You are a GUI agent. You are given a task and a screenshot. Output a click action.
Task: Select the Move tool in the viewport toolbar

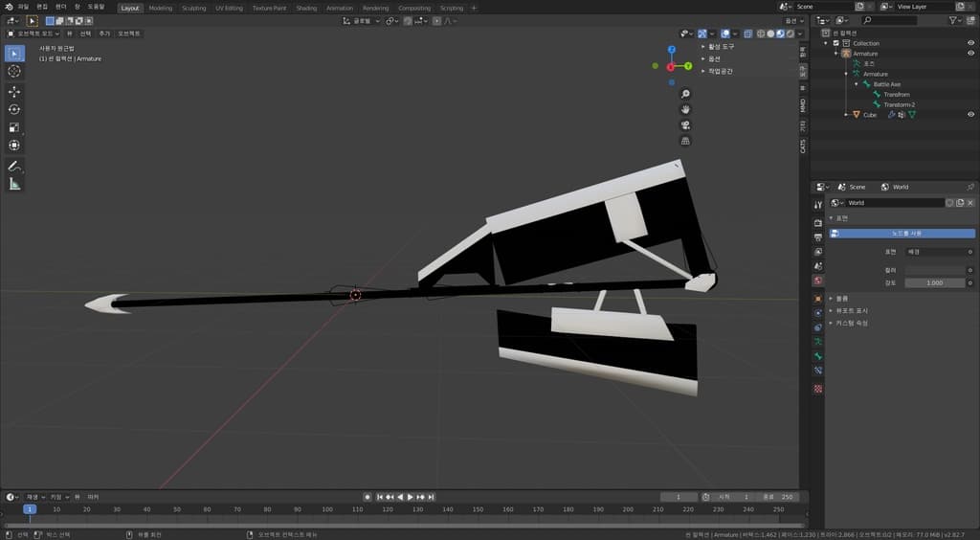point(14,91)
